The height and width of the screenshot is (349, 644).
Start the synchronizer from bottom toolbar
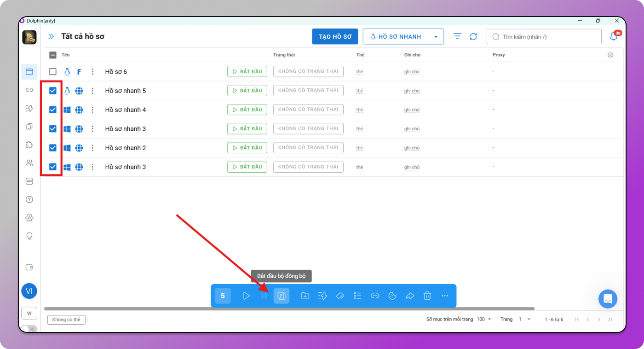[282, 296]
